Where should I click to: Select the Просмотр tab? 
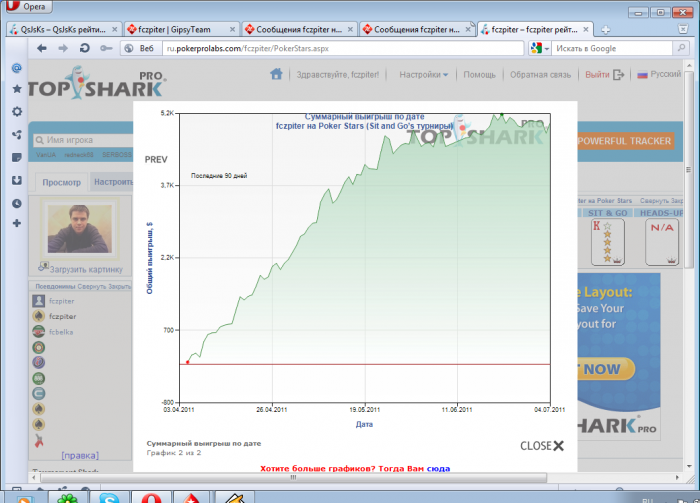pyautogui.click(x=61, y=182)
